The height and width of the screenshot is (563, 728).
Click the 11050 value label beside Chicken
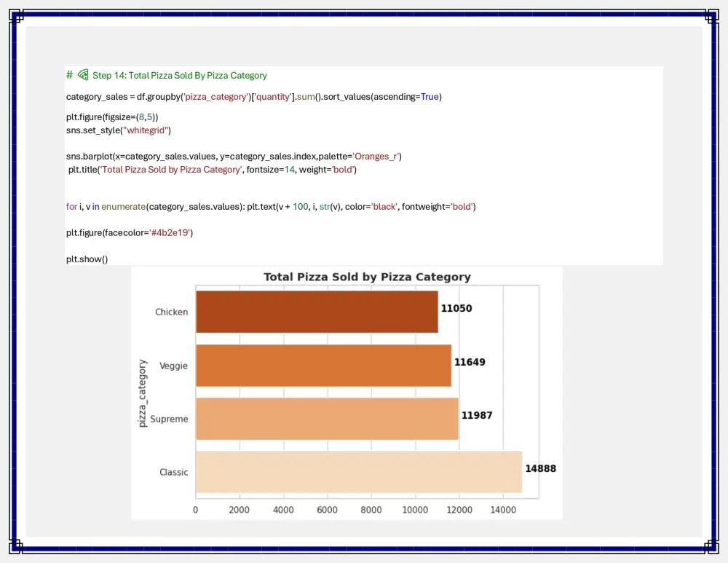point(456,308)
